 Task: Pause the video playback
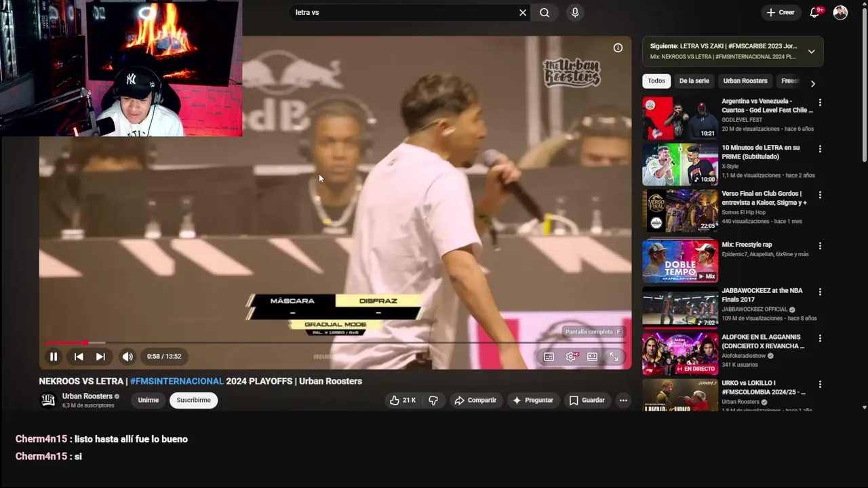pos(54,357)
